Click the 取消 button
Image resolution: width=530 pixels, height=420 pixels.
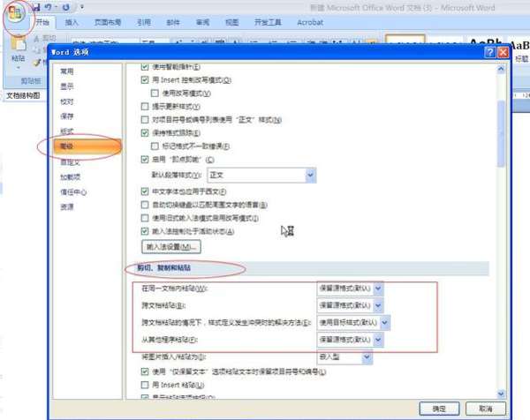click(x=485, y=409)
